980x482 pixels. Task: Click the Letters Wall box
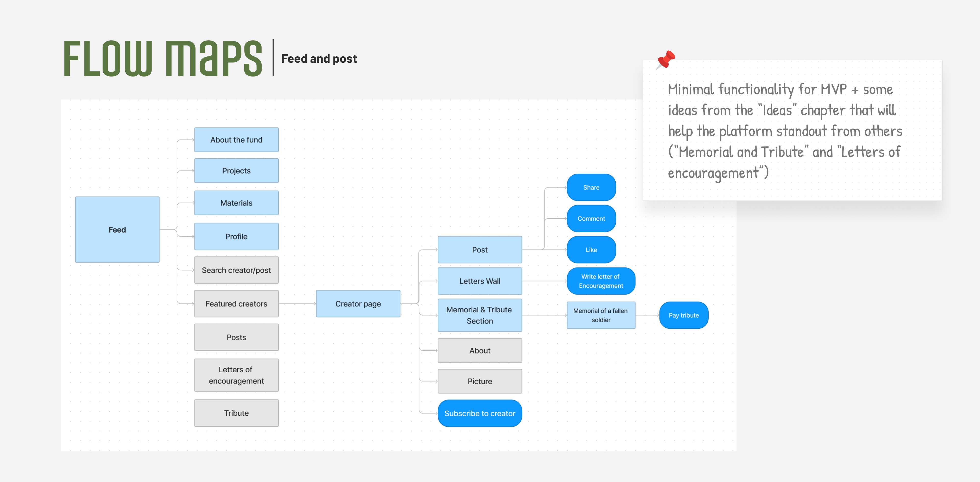480,281
